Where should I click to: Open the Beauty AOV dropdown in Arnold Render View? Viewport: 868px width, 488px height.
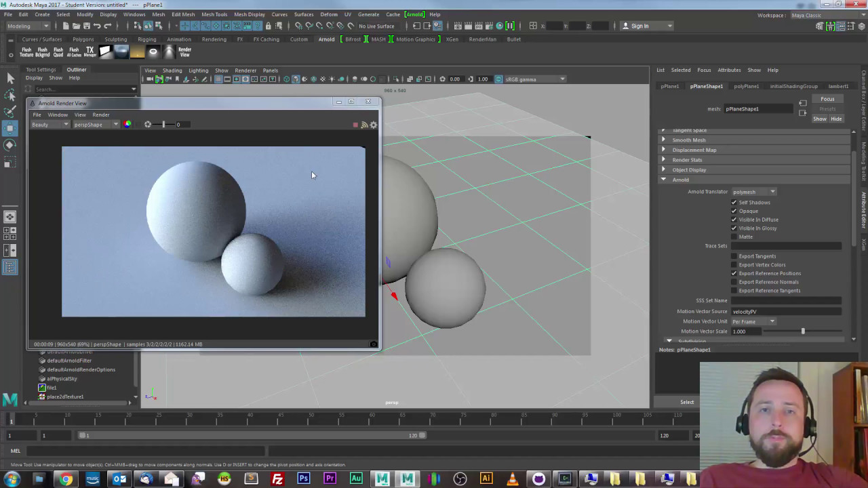pos(50,124)
